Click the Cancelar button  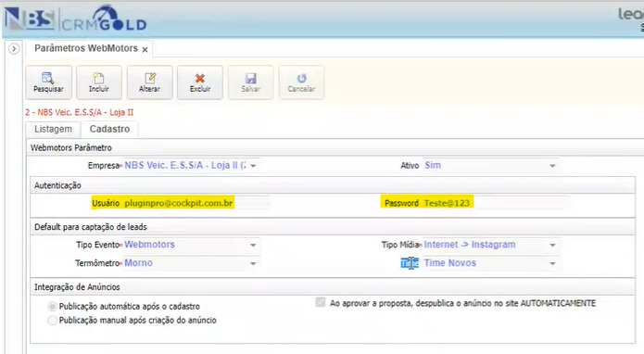point(301,82)
